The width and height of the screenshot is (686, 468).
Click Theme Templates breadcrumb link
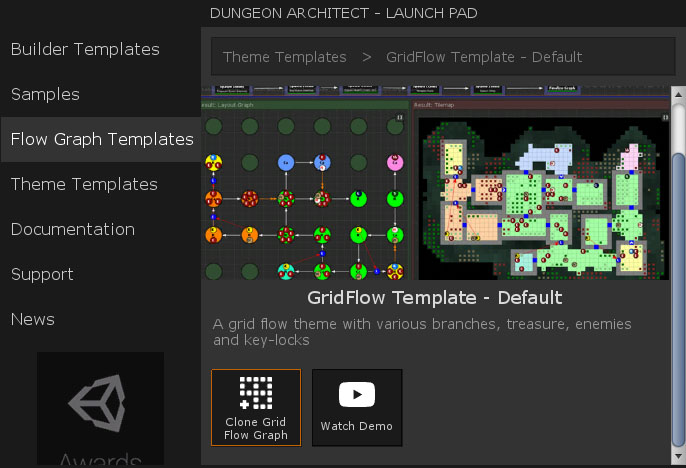[x=285, y=57]
